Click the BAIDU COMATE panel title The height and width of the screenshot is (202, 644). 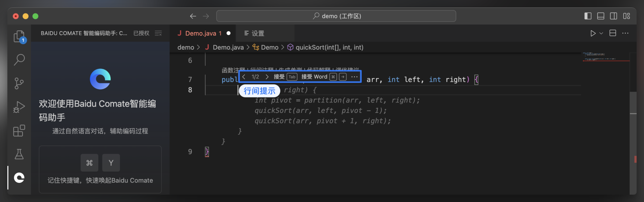click(84, 33)
